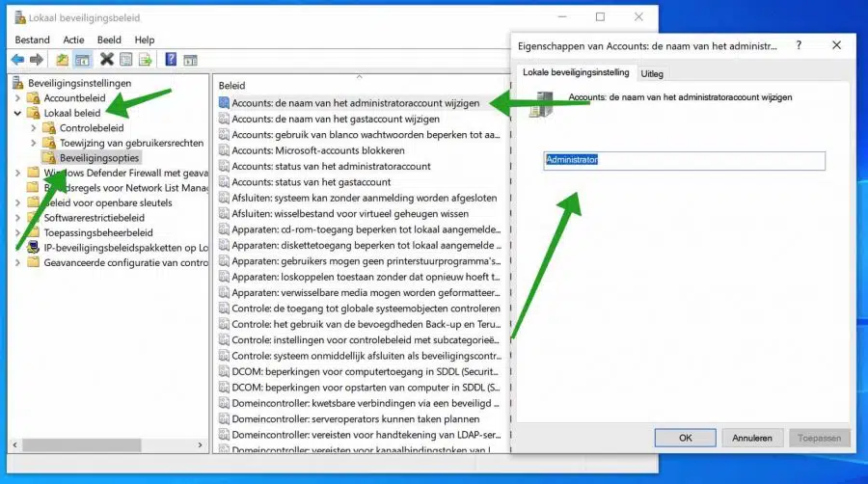This screenshot has height=484, width=868.
Task: Click the blue question mark help icon
Action: point(171,59)
